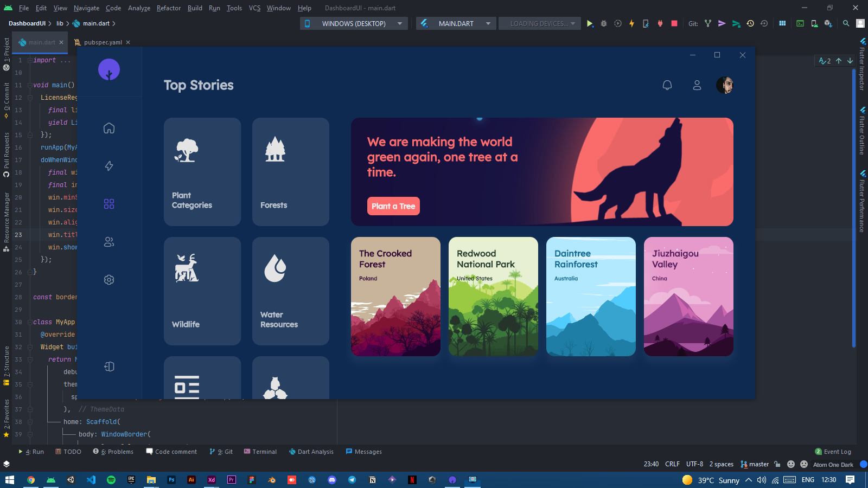Open the Dart Analysis tool window
868x488 pixels.
click(311, 452)
